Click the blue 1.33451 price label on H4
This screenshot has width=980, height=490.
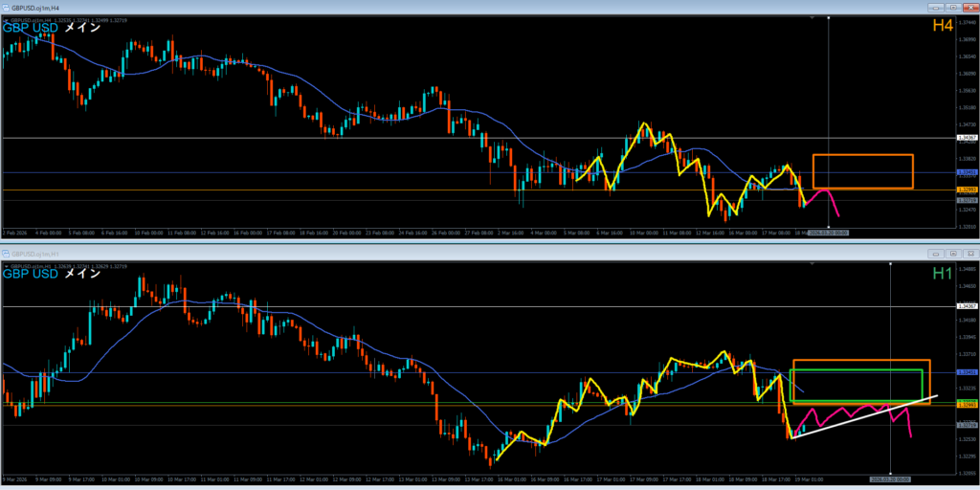coord(966,172)
